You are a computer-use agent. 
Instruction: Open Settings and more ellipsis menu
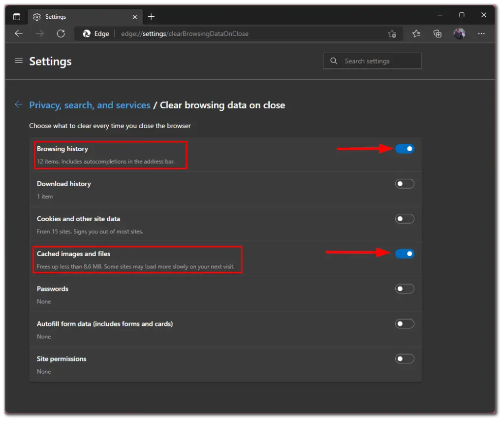(481, 33)
